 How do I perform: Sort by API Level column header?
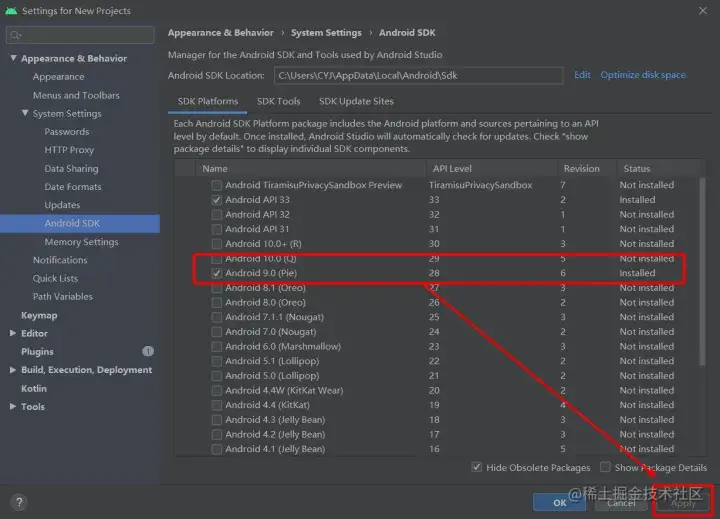pos(492,169)
